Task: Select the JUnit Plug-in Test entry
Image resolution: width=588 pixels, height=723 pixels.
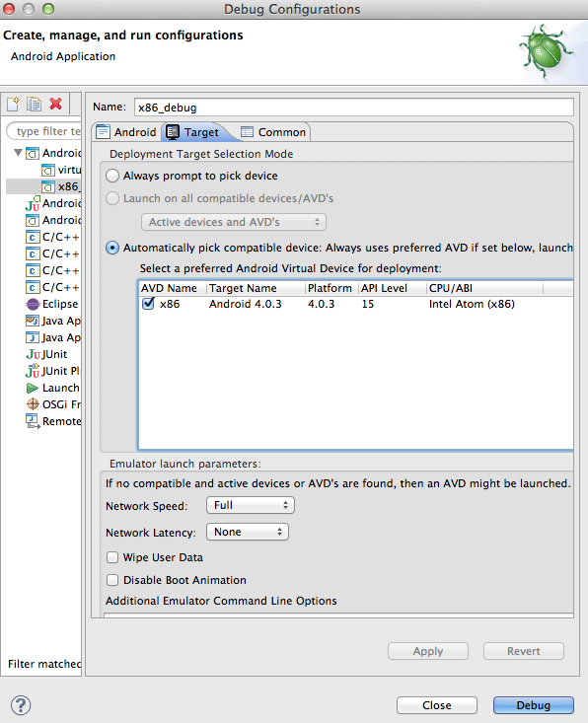Action: click(x=53, y=371)
